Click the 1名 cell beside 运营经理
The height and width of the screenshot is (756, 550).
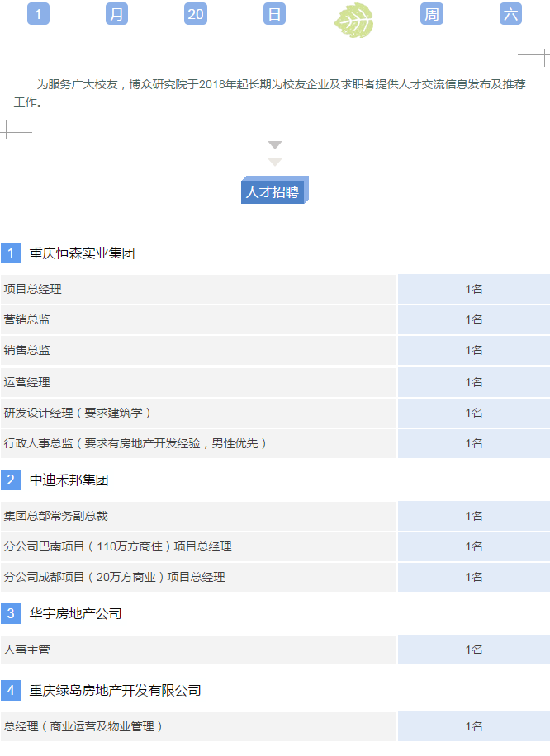[473, 382]
